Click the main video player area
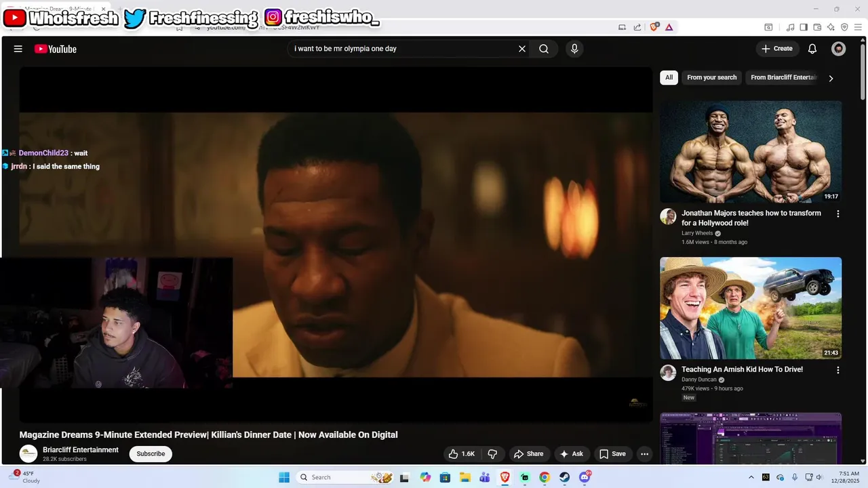 tap(336, 245)
